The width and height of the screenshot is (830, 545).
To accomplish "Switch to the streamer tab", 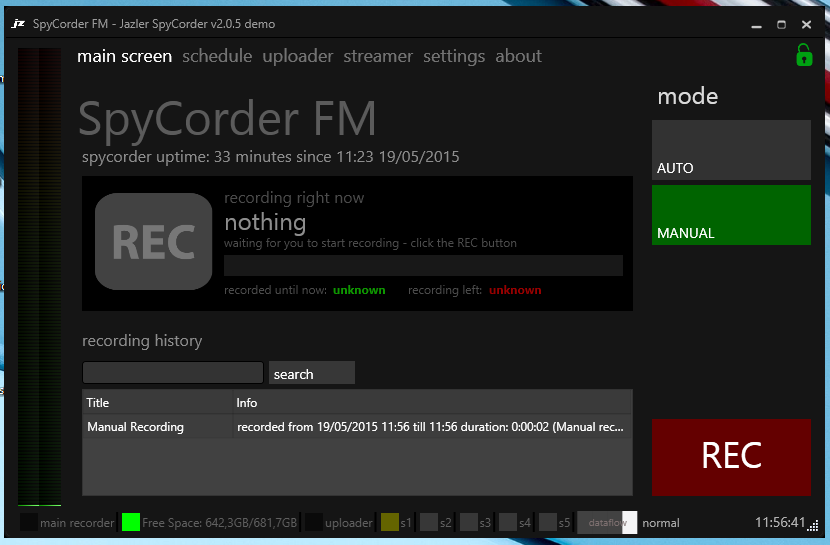I will coord(378,56).
